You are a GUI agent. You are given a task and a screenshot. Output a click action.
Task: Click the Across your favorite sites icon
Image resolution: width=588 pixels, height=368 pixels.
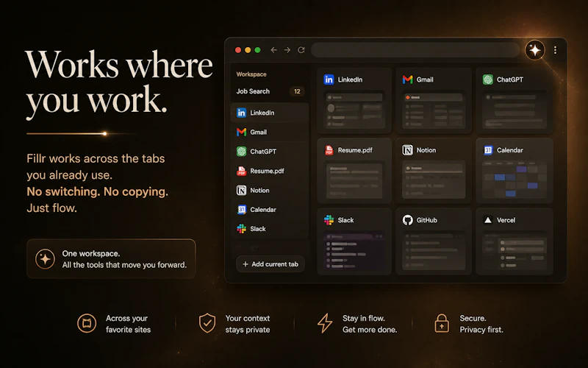87,323
